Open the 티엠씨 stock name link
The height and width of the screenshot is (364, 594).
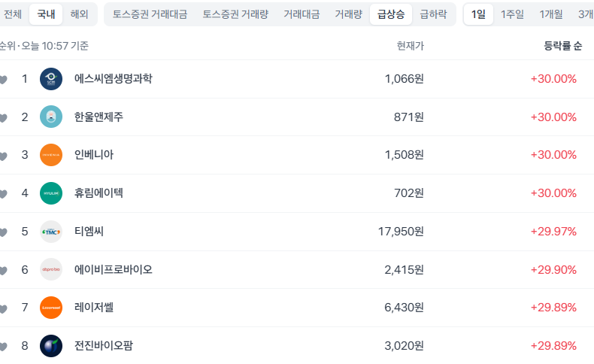(x=89, y=232)
